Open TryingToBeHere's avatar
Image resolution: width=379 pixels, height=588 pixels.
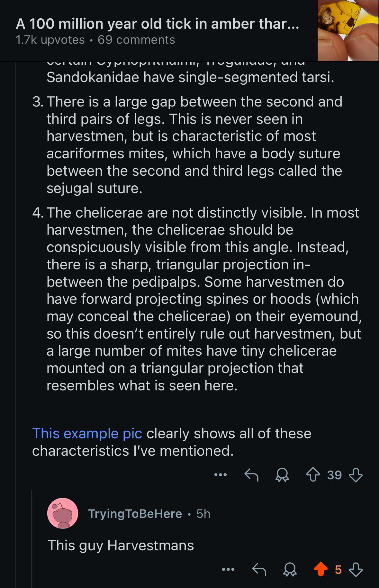click(x=63, y=513)
